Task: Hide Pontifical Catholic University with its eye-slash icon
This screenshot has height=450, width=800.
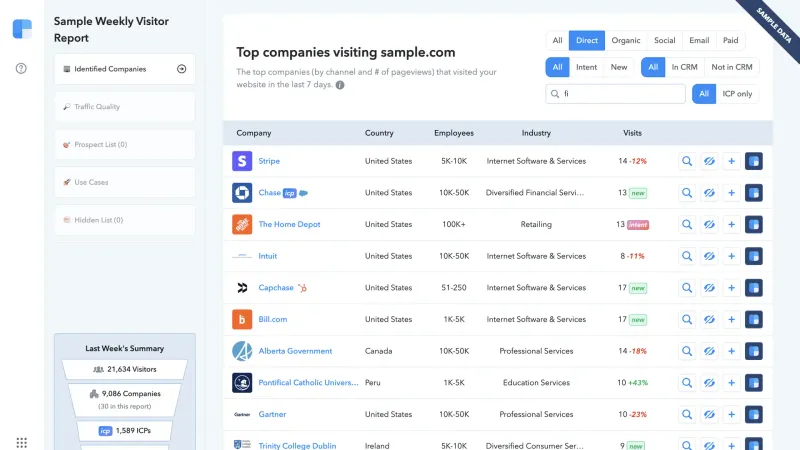Action: [x=709, y=383]
